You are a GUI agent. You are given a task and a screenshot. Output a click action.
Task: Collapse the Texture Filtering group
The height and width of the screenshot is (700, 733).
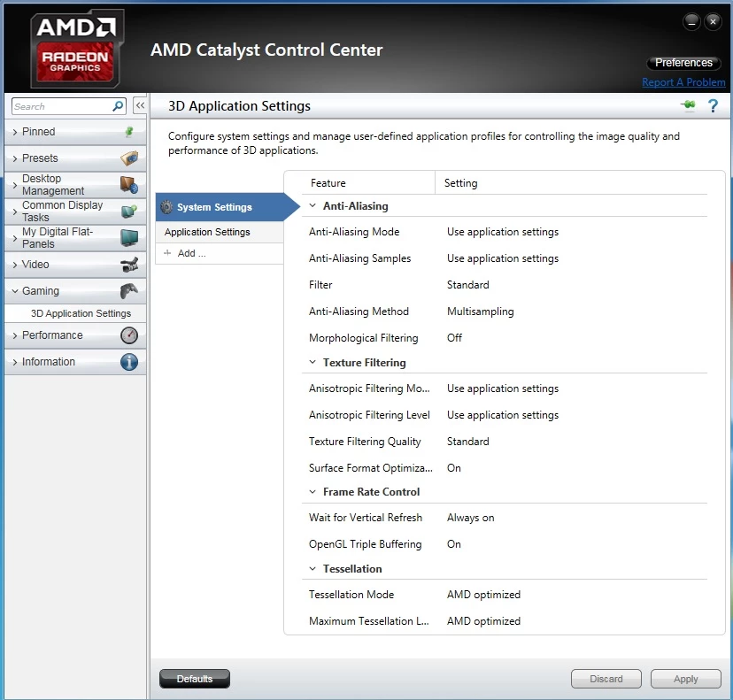point(312,362)
